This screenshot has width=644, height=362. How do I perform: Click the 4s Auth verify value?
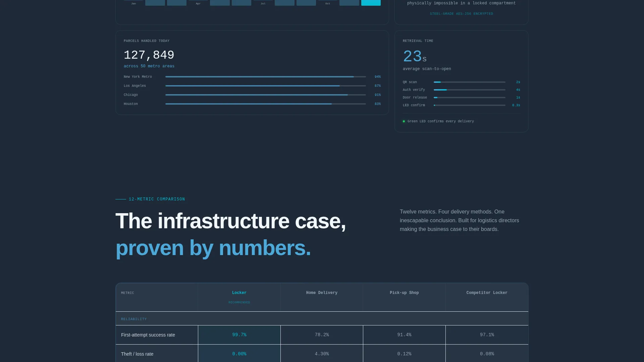point(518,90)
